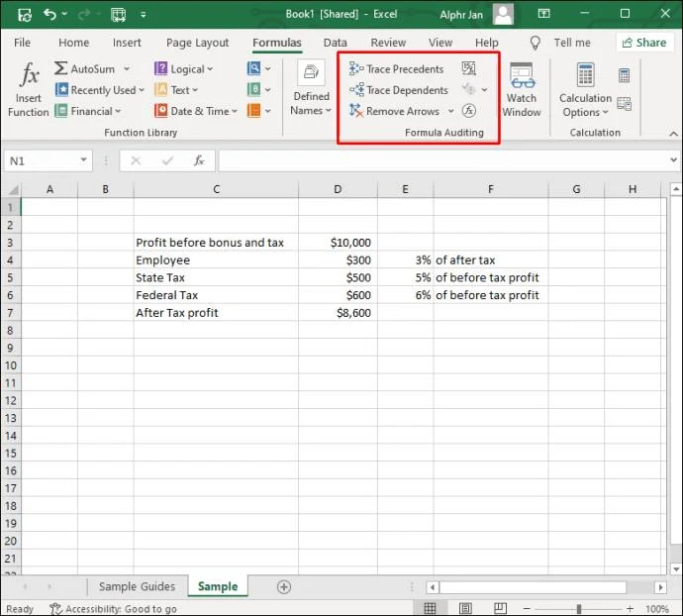This screenshot has width=683, height=616.
Task: Click the More Functions orange icon
Action: point(254,111)
